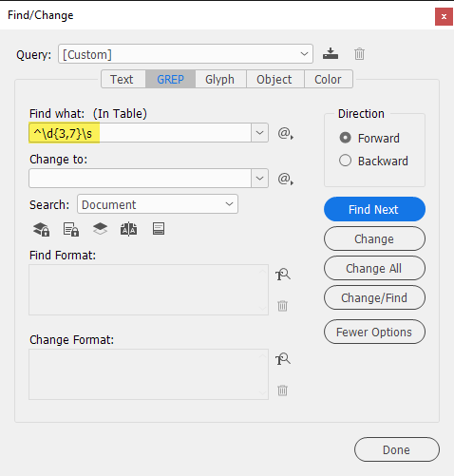454x476 pixels.
Task: Click the Change All button
Action: (374, 268)
